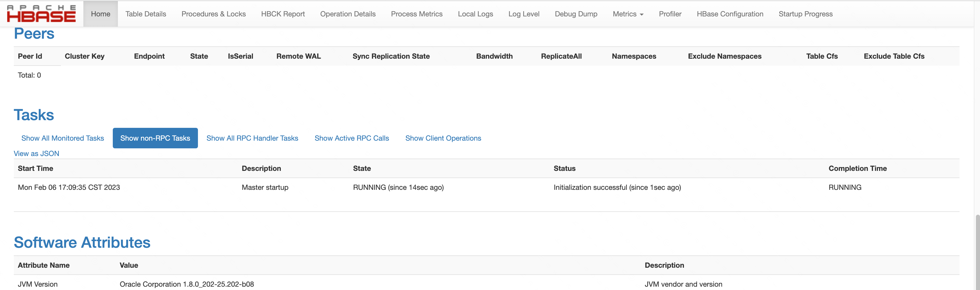
Task: Navigate to HBCK Report
Action: pos(283,14)
